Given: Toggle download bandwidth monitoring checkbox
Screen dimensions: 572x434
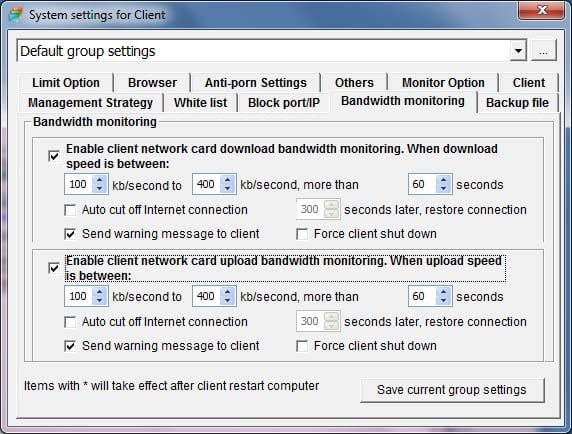Looking at the screenshot, I should tap(54, 156).
